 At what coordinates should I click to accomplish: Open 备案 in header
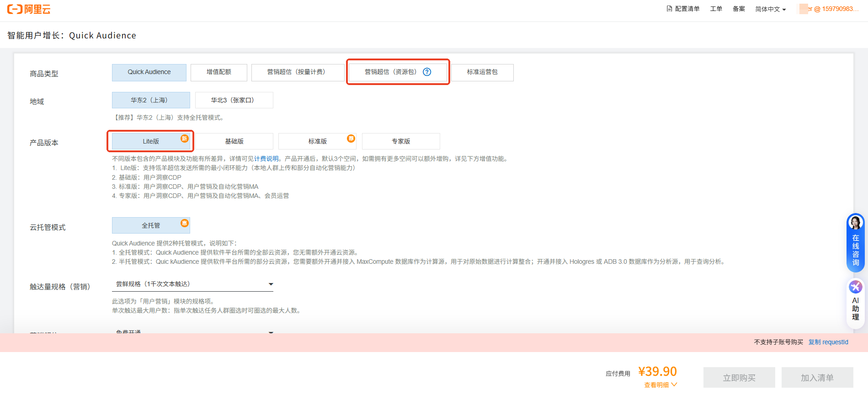739,9
